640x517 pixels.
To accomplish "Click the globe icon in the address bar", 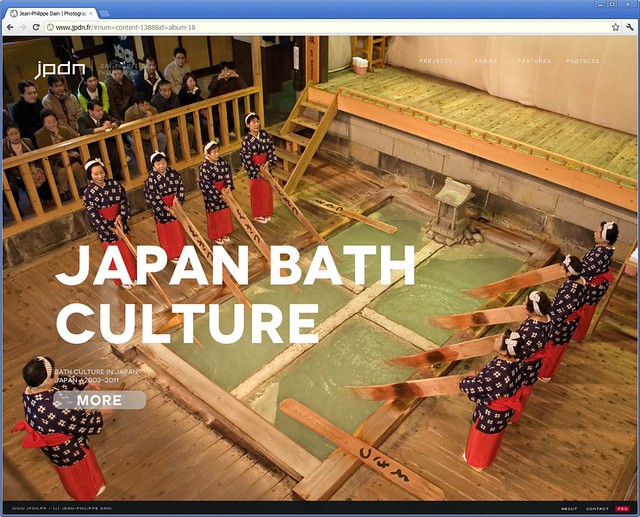I will click(50, 27).
